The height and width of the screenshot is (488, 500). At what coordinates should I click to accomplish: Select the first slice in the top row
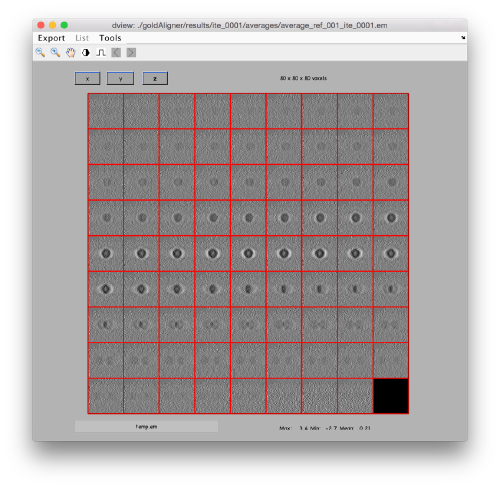tap(106, 111)
